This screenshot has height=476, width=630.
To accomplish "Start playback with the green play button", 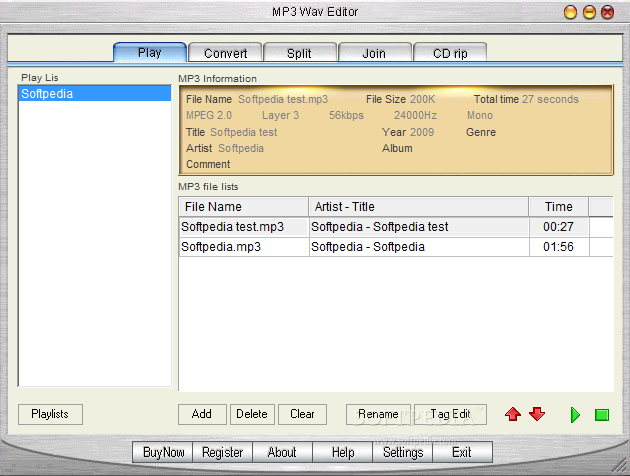I will point(575,415).
